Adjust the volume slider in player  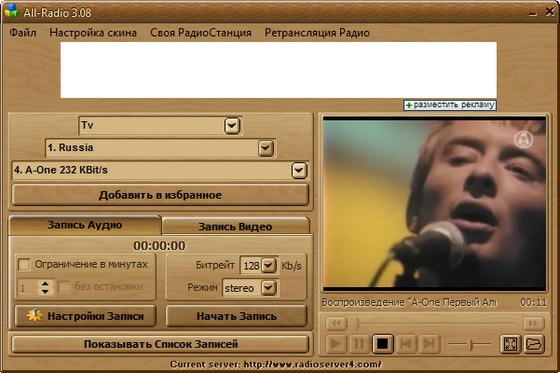470,344
